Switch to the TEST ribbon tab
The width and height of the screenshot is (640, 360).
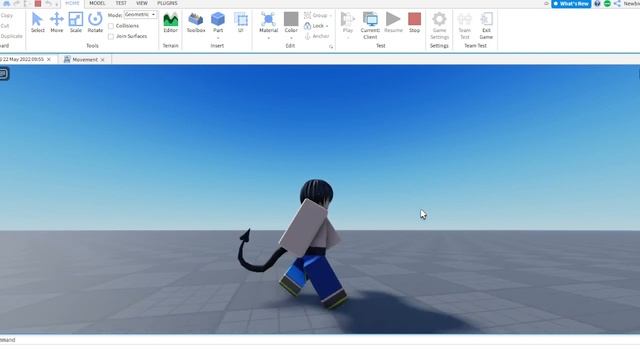[121, 3]
